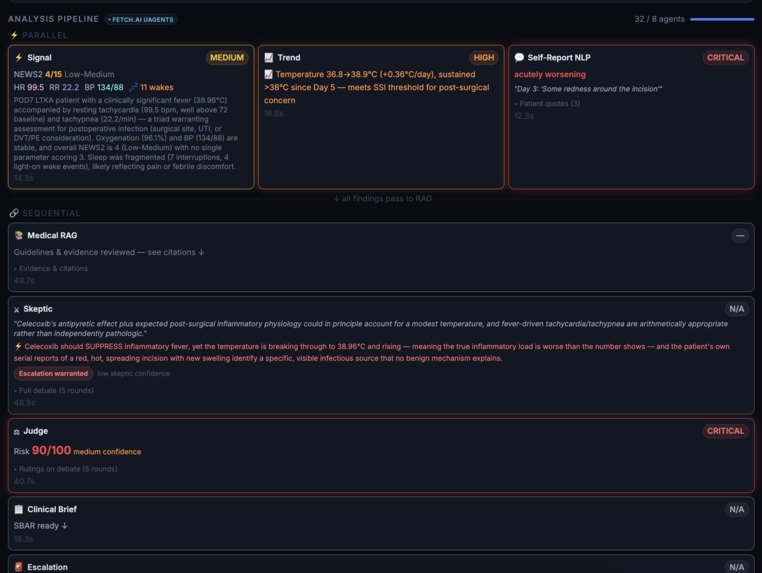Viewport: 762px width, 573px height.
Task: Click the Clinical Brief clipboard icon
Action: pyautogui.click(x=18, y=509)
